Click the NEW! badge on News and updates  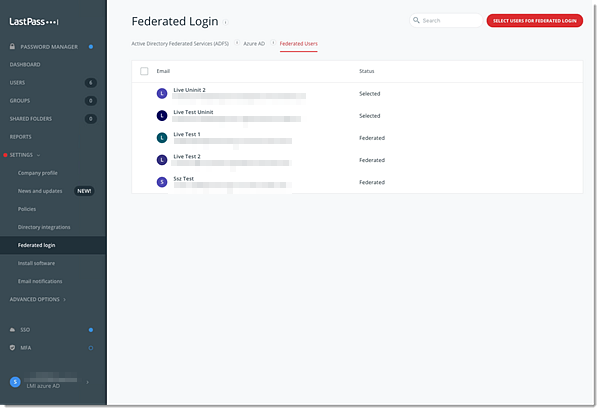[84, 191]
